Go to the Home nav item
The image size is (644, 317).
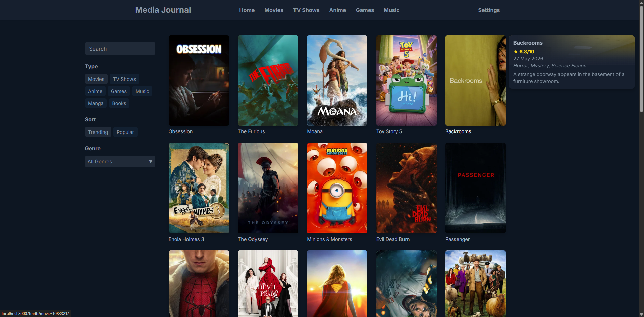[x=247, y=10]
